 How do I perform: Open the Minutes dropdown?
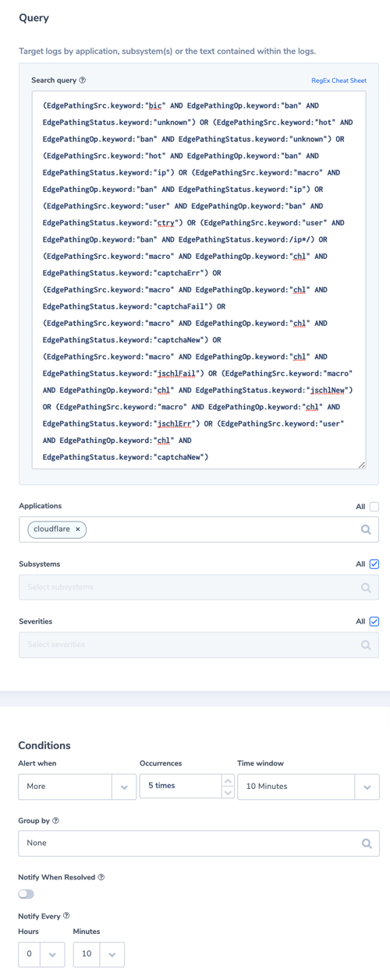coord(99,954)
